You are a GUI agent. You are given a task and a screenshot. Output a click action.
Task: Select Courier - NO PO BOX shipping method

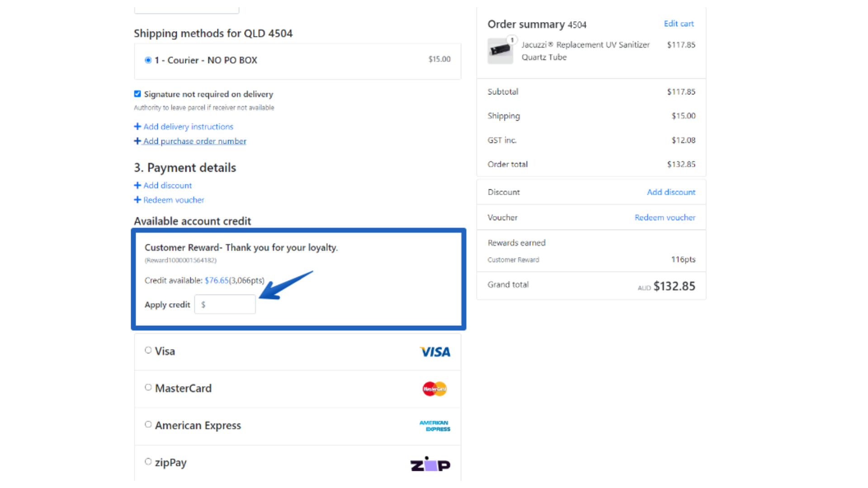tap(148, 60)
